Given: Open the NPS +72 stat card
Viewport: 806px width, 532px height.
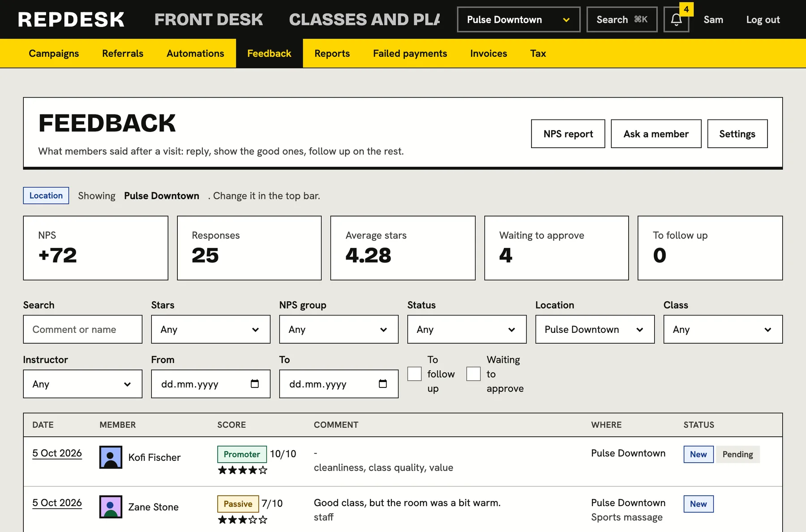Looking at the screenshot, I should [96, 248].
